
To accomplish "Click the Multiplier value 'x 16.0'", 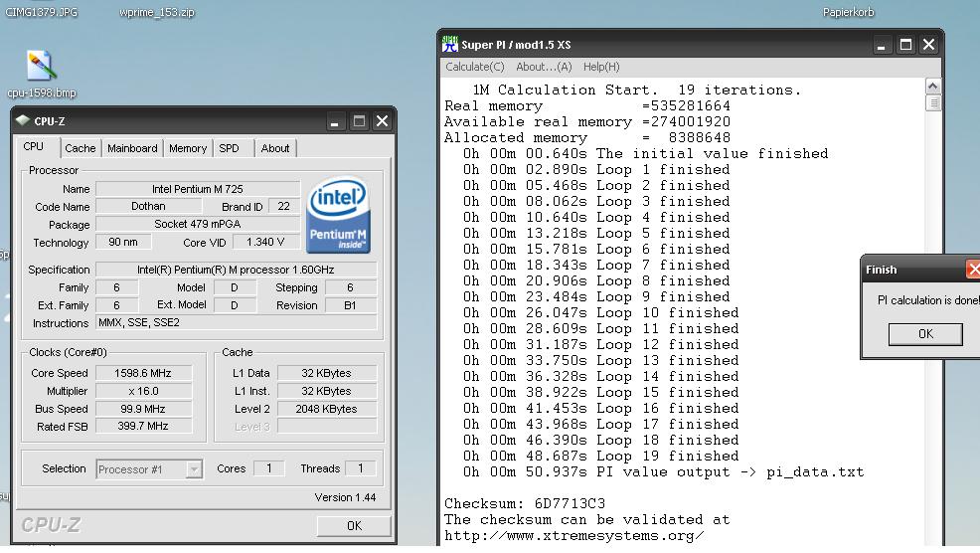I will [142, 391].
